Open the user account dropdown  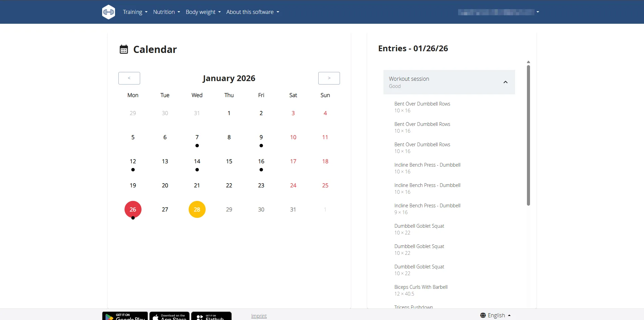[498, 12]
